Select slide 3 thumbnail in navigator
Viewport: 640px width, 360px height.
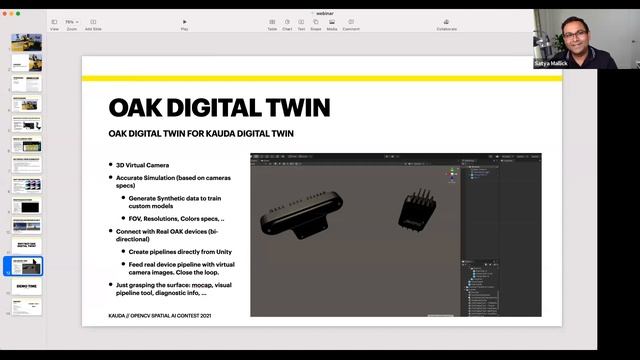27,83
